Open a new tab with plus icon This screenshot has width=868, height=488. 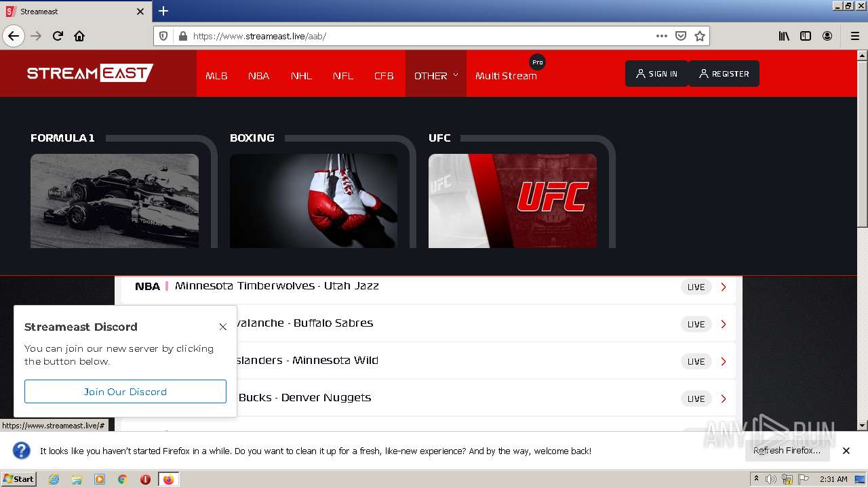click(163, 11)
